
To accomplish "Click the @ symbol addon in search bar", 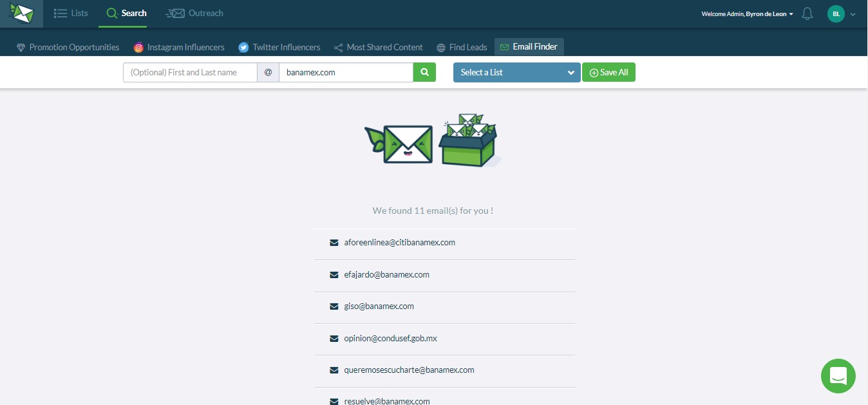I will coord(268,72).
